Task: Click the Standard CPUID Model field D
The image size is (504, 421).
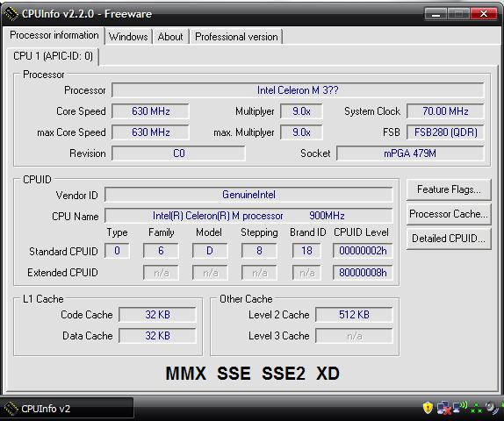Action: point(210,251)
